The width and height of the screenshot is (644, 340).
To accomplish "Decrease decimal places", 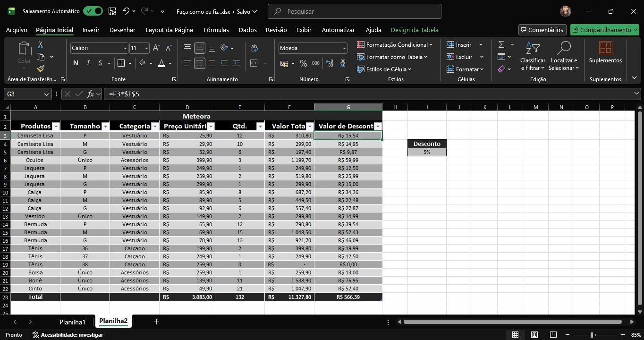I will 342,63.
